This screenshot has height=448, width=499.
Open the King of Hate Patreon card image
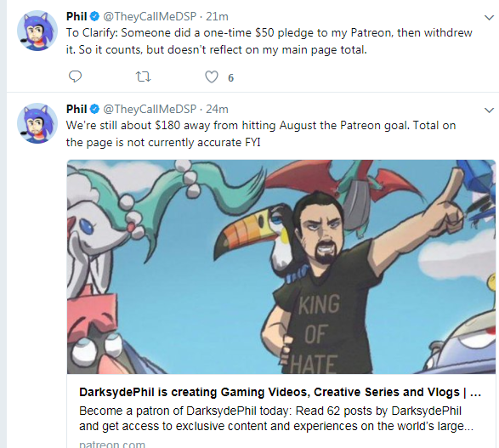pyautogui.click(x=281, y=267)
